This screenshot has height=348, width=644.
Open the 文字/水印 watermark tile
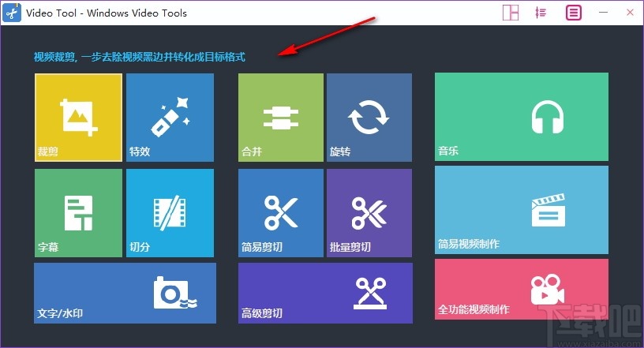pyautogui.click(x=125, y=294)
